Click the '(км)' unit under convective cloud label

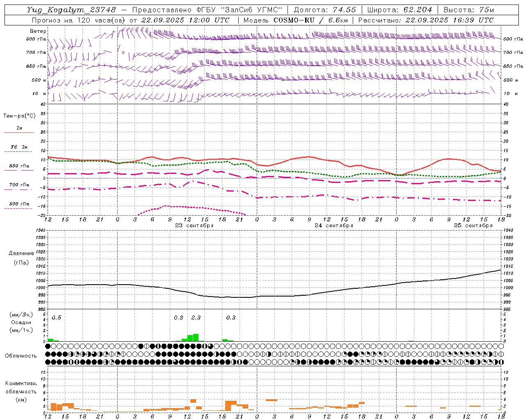click(21, 399)
